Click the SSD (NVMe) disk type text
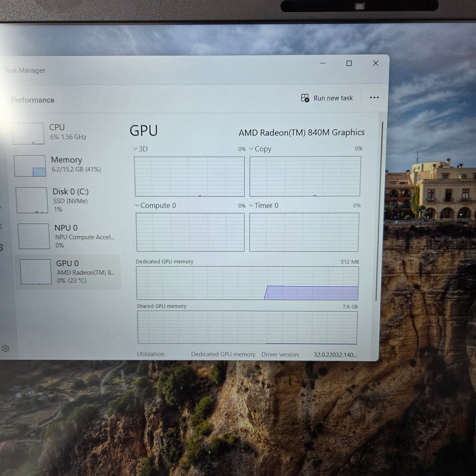 [x=71, y=201]
